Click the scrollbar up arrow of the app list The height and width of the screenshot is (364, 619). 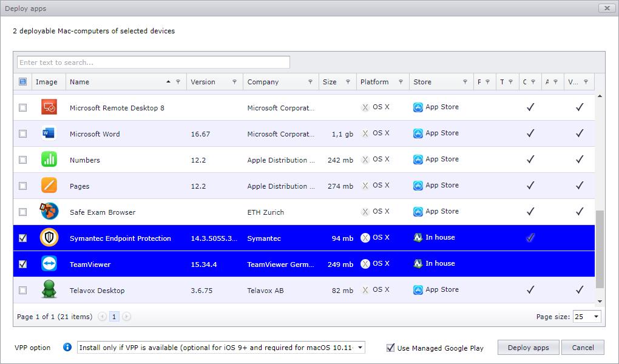pyautogui.click(x=600, y=96)
